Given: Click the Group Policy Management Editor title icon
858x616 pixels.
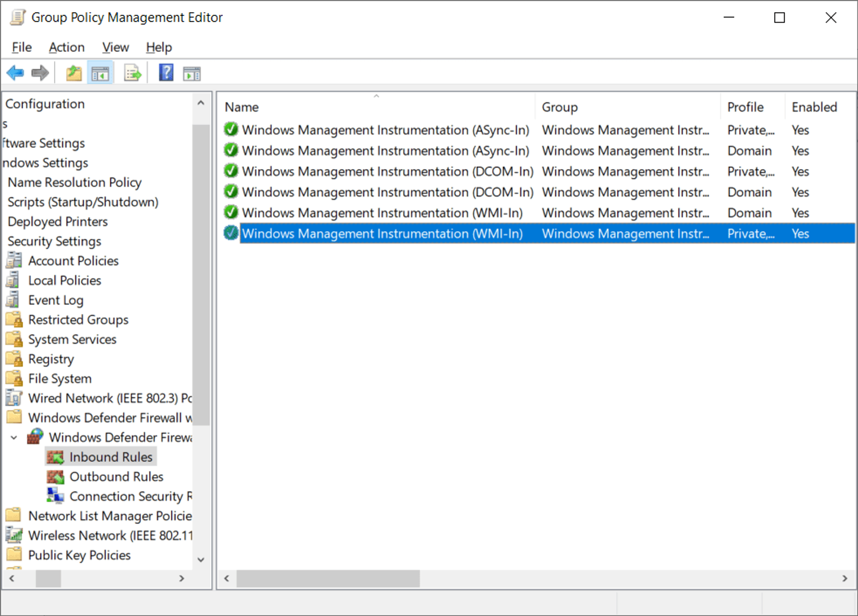Looking at the screenshot, I should coord(18,17).
